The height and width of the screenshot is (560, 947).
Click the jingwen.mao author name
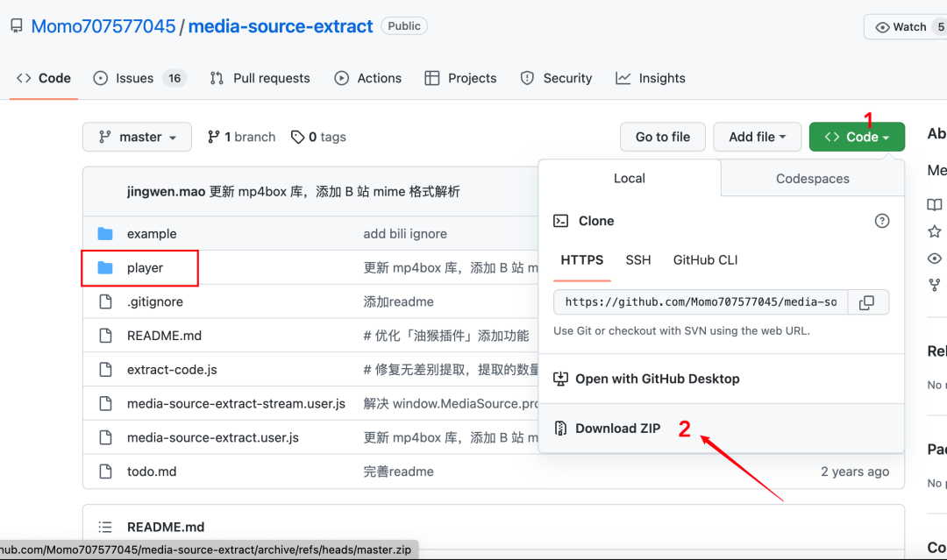coord(166,191)
